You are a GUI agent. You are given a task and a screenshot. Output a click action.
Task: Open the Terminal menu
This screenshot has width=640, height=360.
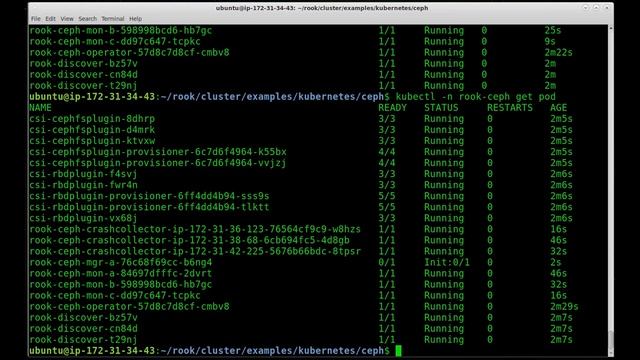[113, 19]
